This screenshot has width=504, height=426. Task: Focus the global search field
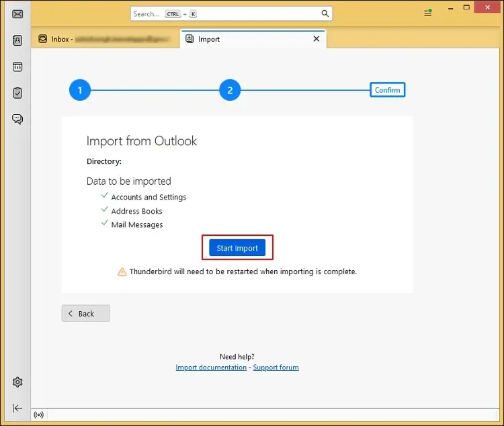click(x=231, y=14)
